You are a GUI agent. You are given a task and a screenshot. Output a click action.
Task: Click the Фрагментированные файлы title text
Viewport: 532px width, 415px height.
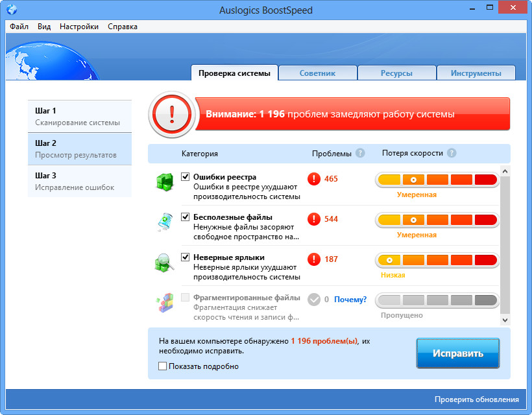[x=247, y=298]
